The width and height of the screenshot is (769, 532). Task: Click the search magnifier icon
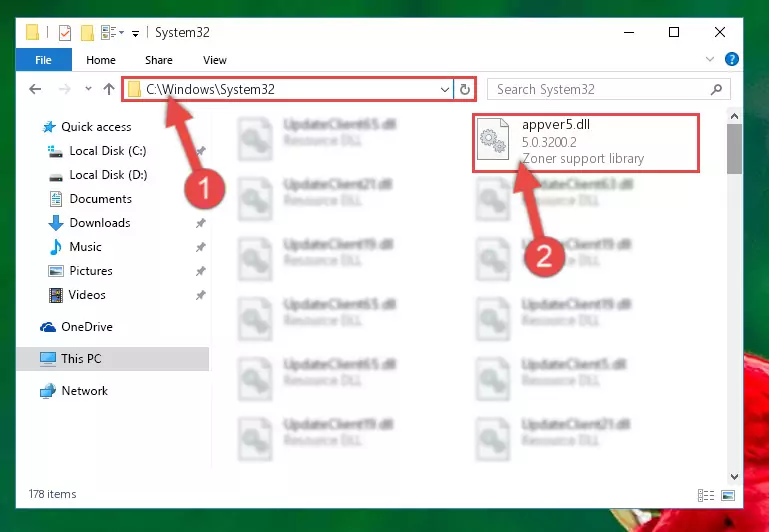(717, 89)
